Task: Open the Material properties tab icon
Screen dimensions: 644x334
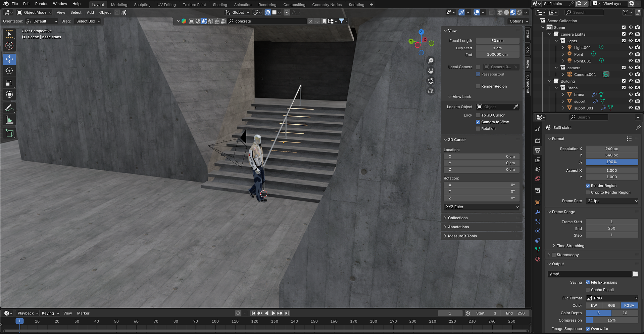Action: point(538,259)
